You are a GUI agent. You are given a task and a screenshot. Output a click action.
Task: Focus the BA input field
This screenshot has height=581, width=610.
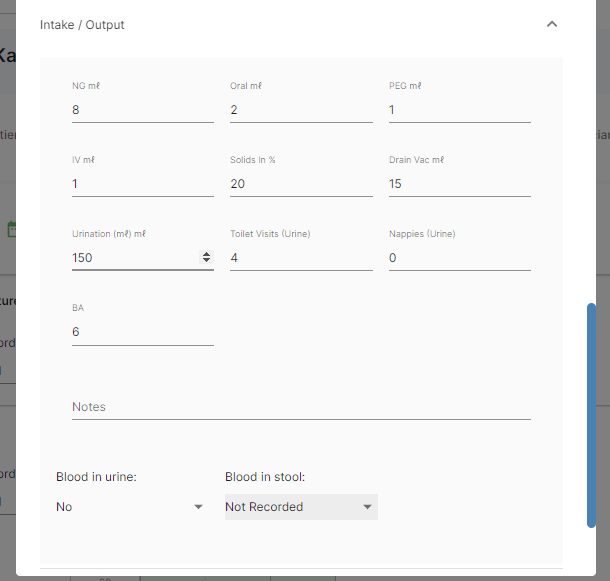tap(142, 332)
